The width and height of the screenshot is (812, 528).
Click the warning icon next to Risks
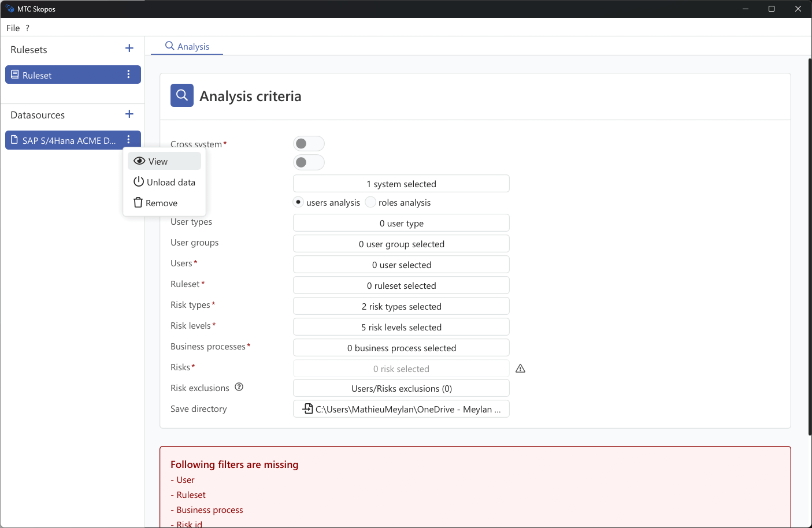520,368
